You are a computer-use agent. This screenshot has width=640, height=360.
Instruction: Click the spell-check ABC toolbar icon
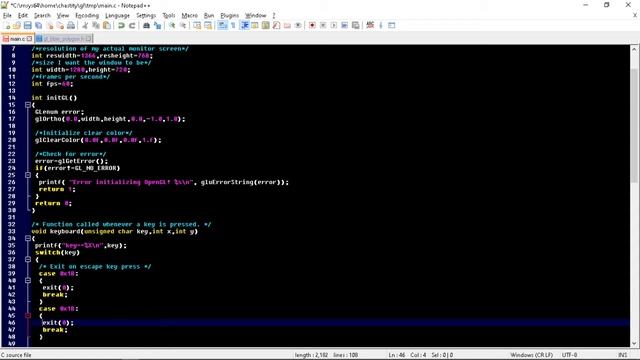(370, 25)
